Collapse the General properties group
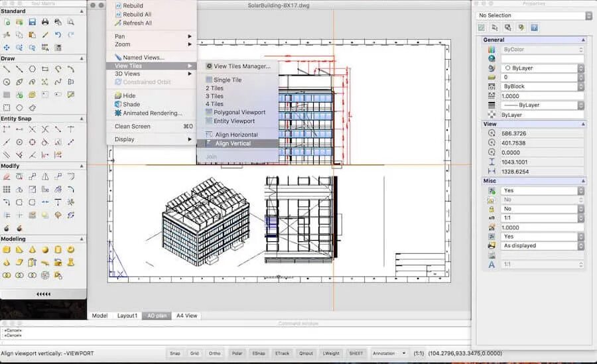The image size is (597, 364). (583, 40)
